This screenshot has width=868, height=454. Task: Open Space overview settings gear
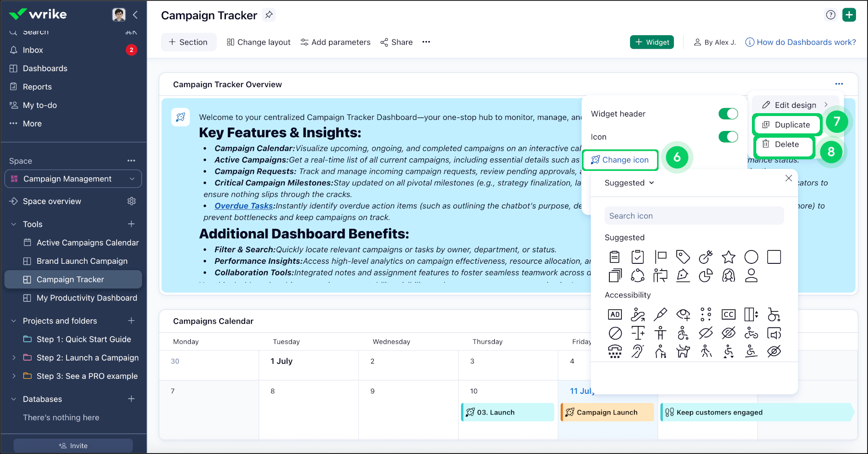pos(132,201)
